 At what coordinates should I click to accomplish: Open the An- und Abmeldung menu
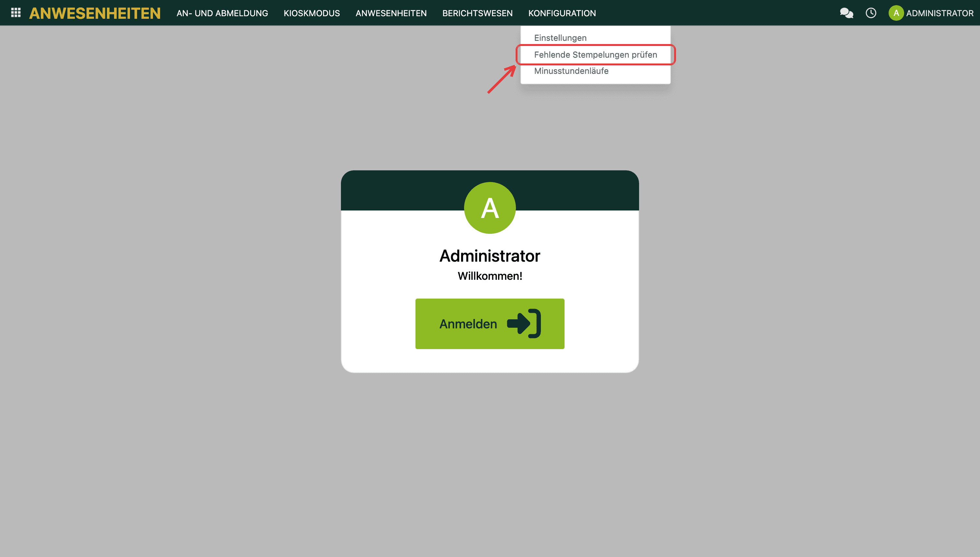tap(222, 13)
